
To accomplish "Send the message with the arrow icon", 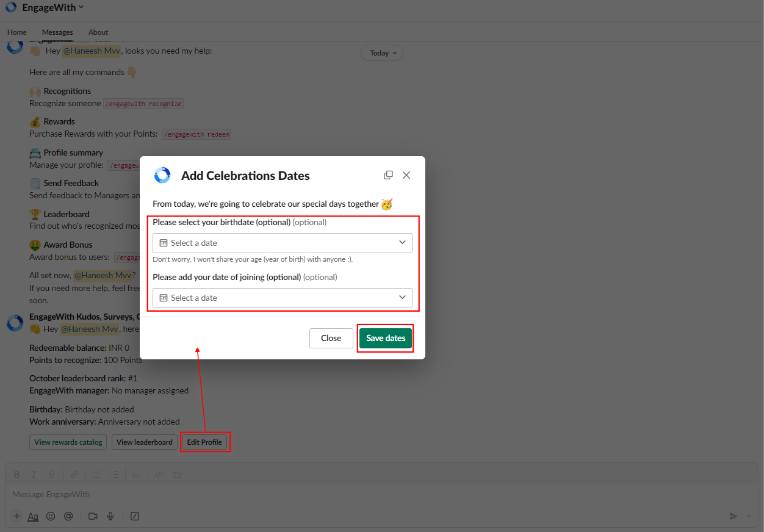I will (733, 516).
